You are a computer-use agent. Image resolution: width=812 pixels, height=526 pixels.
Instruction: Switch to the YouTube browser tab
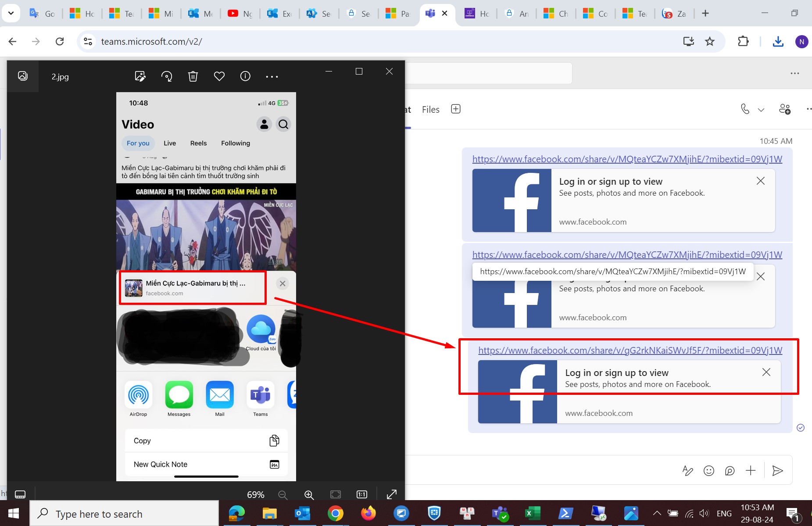pos(240,14)
